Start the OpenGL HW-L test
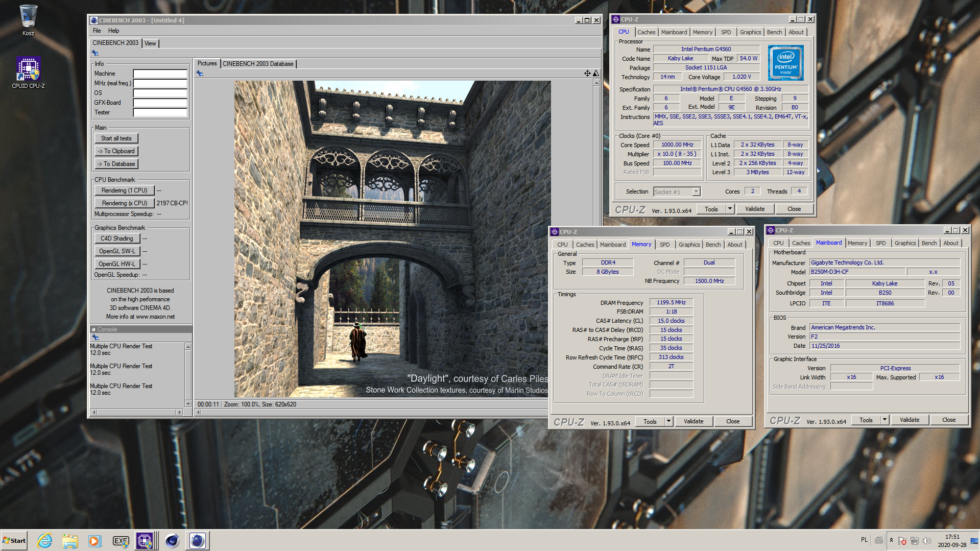Viewport: 980px width, 551px height. click(x=117, y=264)
